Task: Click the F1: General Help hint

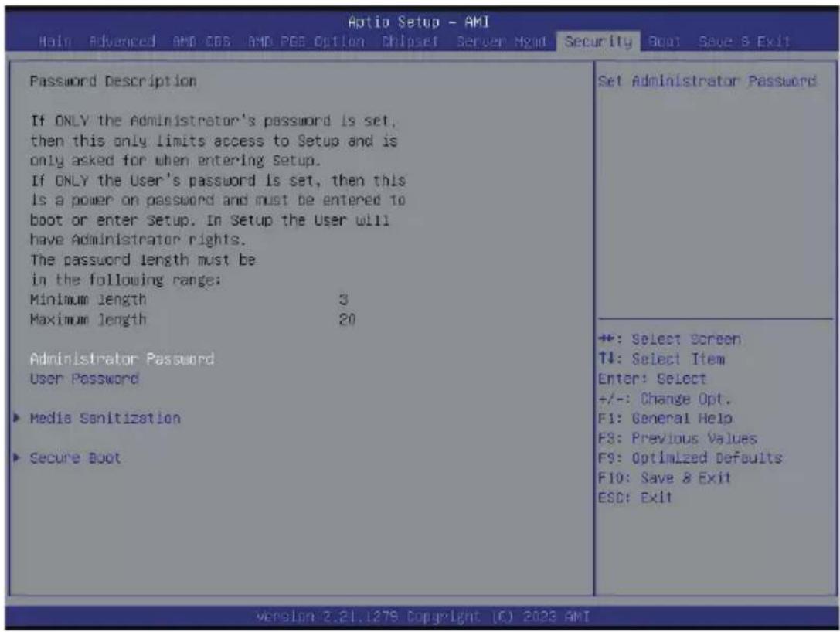Action: click(x=665, y=418)
